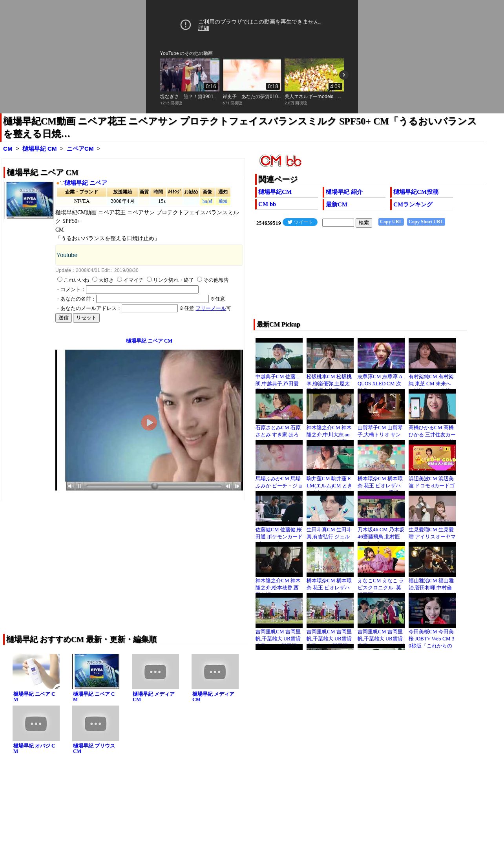Open the 樋場早紀CM投稿 related link
This screenshot has width=504, height=868.
pyautogui.click(x=416, y=192)
